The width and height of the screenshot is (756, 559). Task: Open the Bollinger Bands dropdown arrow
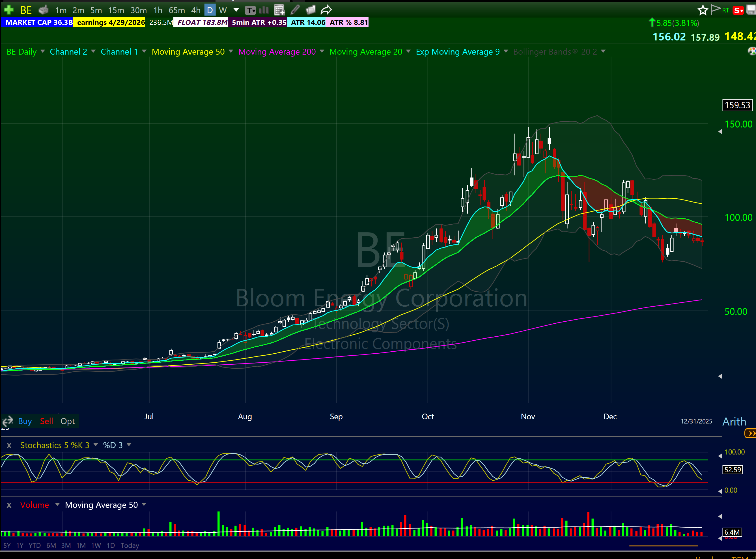(603, 51)
